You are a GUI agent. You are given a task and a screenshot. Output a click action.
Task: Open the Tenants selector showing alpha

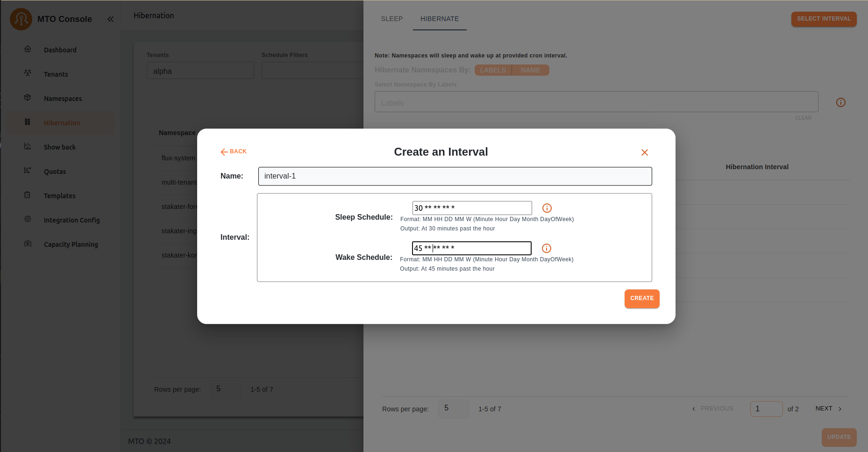(200, 70)
